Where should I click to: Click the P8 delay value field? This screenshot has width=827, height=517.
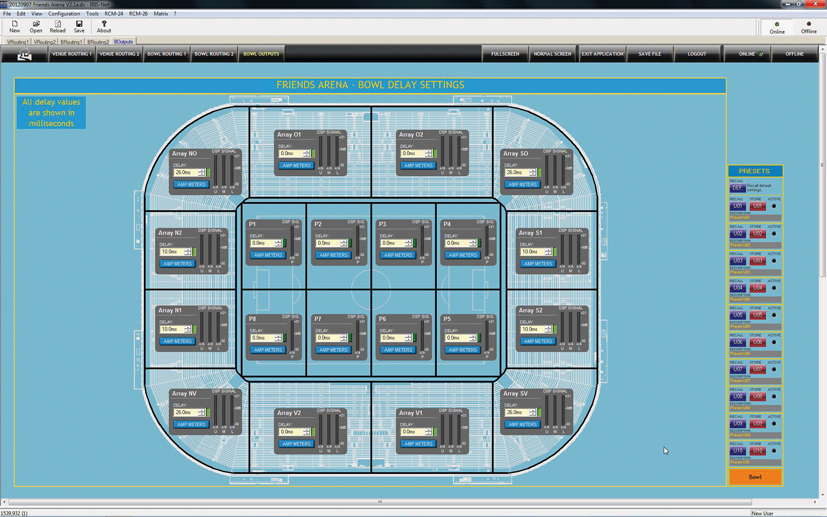[x=263, y=338]
